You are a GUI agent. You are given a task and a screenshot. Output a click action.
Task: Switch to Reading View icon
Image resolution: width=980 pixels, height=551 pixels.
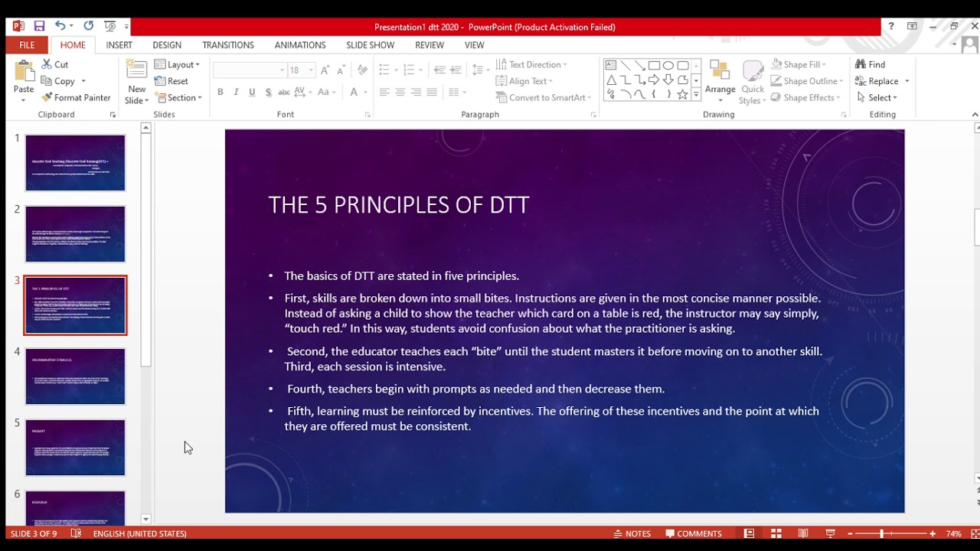tap(803, 533)
